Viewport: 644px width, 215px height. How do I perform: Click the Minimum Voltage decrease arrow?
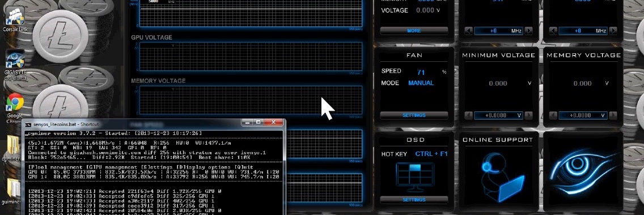click(x=469, y=116)
